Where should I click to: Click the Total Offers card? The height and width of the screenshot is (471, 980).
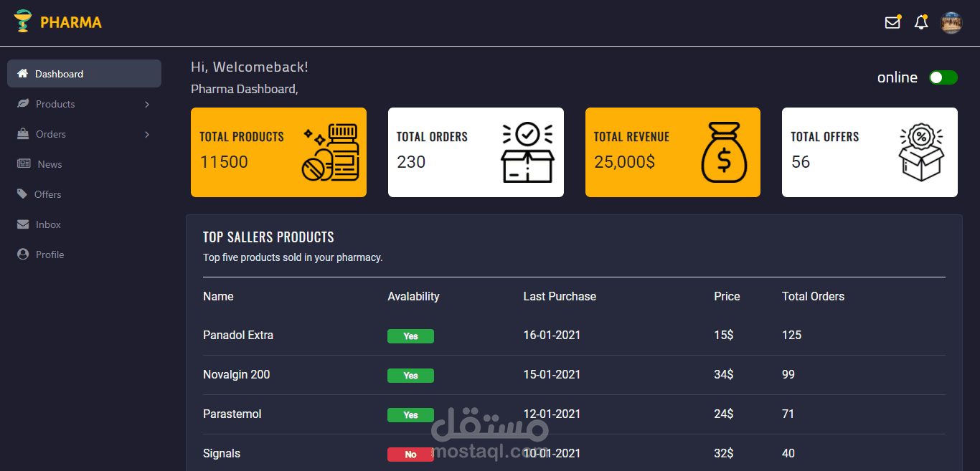tap(869, 152)
